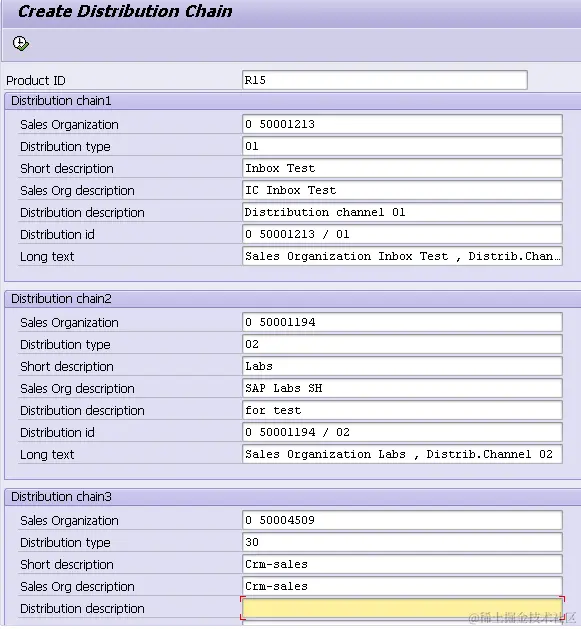Click chain1 Sales Org description label

(x=77, y=191)
